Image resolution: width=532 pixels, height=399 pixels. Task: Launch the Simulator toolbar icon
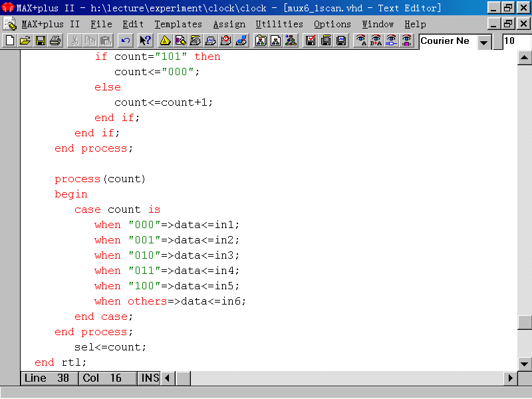point(211,41)
